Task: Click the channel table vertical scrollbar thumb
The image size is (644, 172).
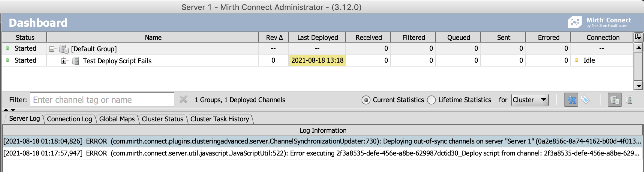Action: (x=638, y=66)
